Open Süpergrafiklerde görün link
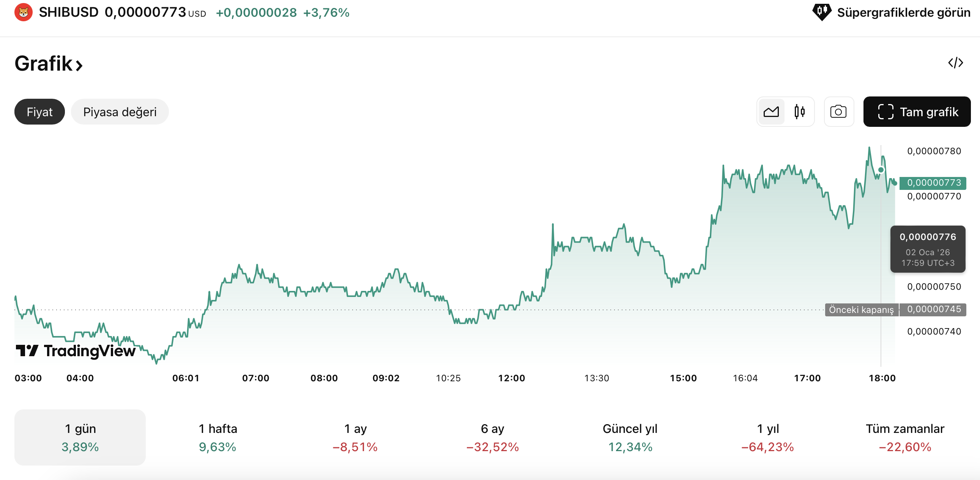Image resolution: width=980 pixels, height=480 pixels. coord(903,13)
